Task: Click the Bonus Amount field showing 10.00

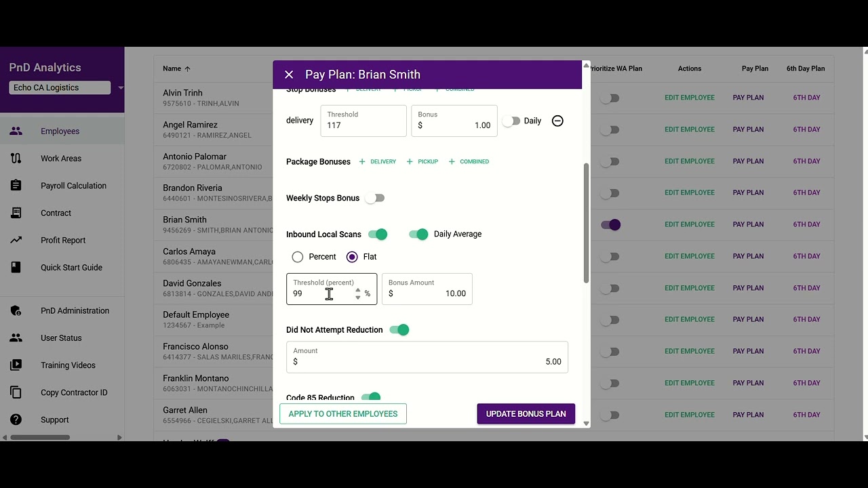Action: point(427,289)
